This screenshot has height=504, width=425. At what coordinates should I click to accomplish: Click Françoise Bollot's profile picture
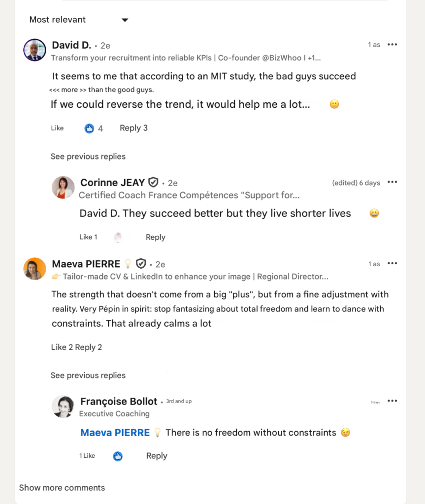coord(63,407)
